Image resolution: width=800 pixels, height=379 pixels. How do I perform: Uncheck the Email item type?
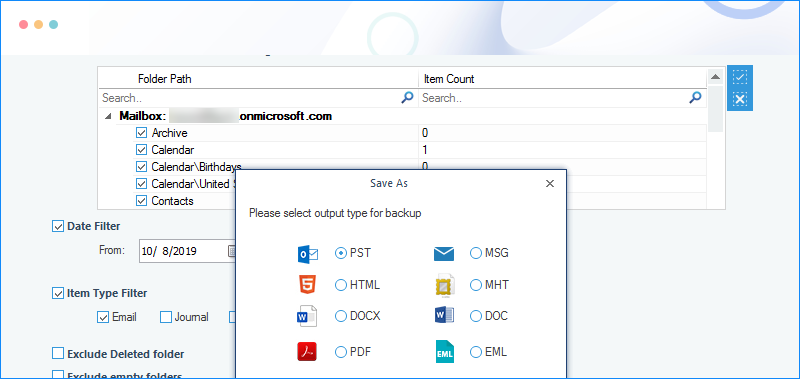[x=103, y=317]
